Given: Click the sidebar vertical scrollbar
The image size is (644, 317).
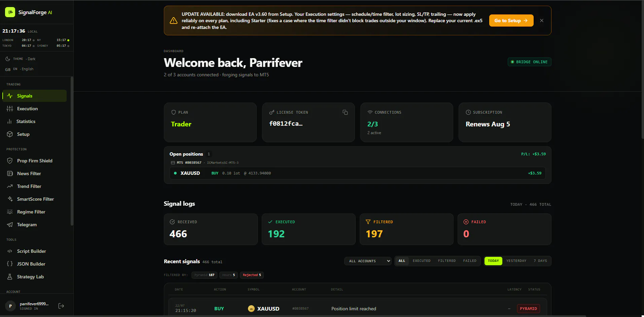Looking at the screenshot, I should (72, 151).
